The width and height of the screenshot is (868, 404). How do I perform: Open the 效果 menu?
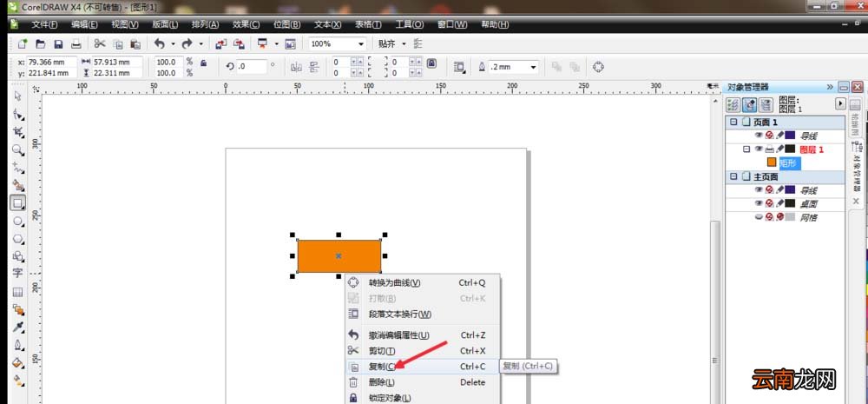pyautogui.click(x=246, y=25)
